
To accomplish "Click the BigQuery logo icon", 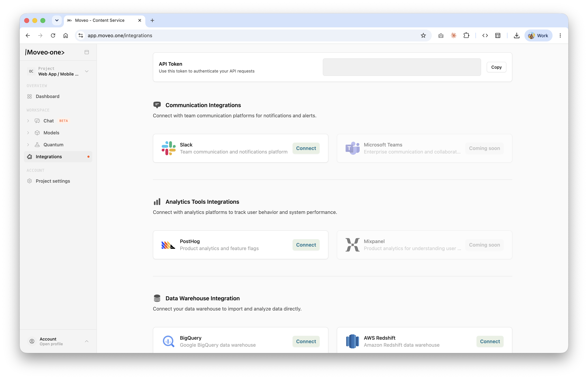I will point(169,341).
